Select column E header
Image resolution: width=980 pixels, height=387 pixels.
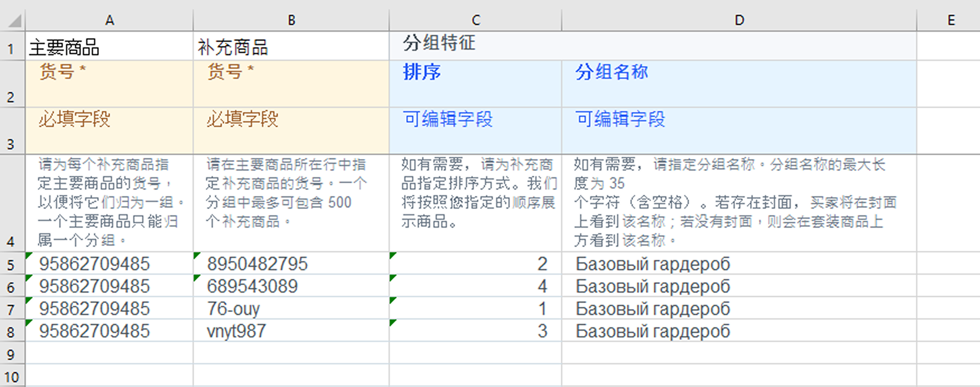pos(950,20)
